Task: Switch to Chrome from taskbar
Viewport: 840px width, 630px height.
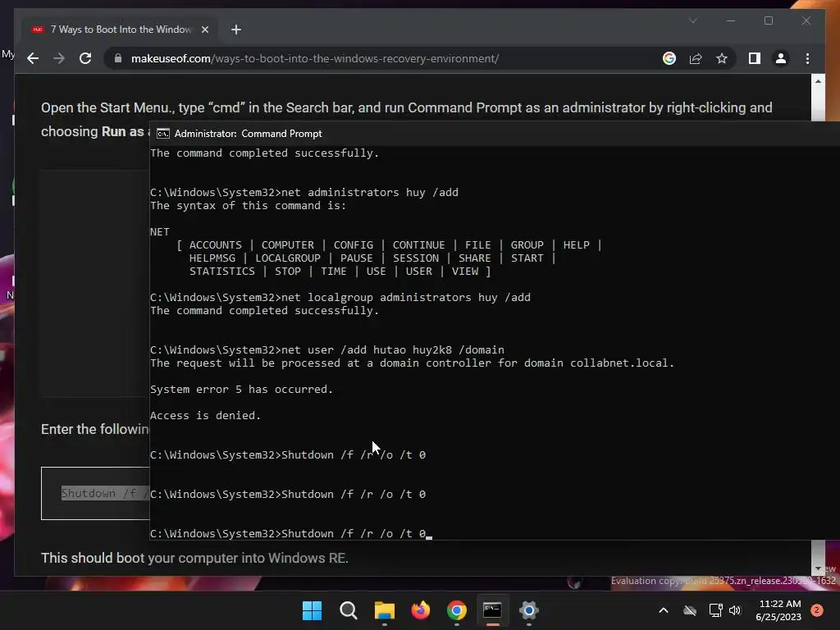Action: click(x=456, y=610)
